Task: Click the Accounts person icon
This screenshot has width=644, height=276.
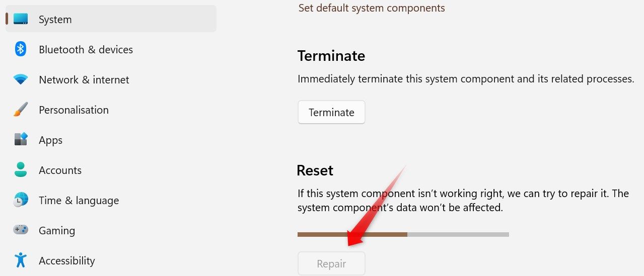Action: [x=21, y=170]
